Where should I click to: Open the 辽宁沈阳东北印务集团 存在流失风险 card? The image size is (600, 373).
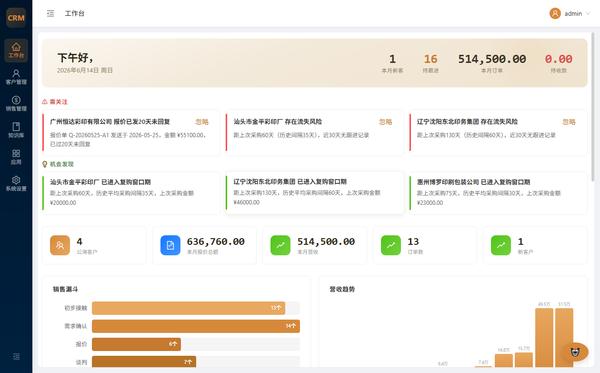[498, 132]
